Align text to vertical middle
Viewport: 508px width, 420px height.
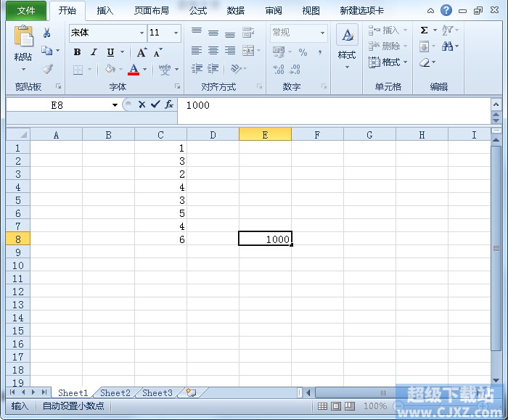click(213, 32)
